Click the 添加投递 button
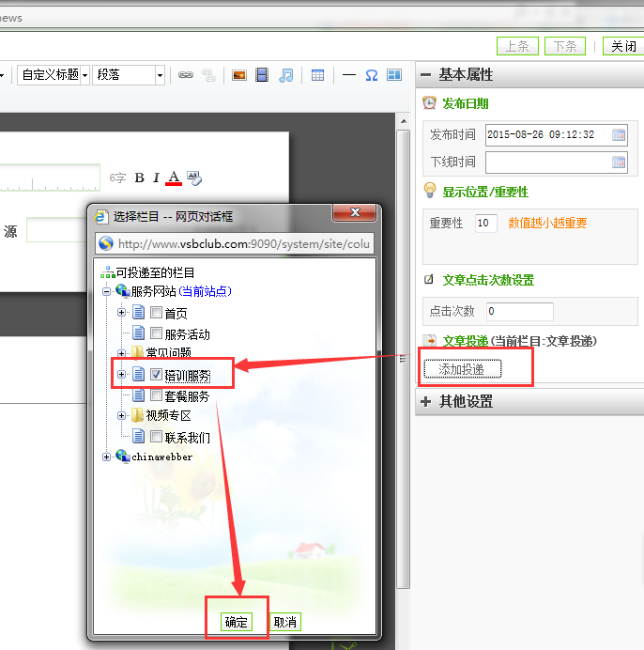 tap(463, 369)
